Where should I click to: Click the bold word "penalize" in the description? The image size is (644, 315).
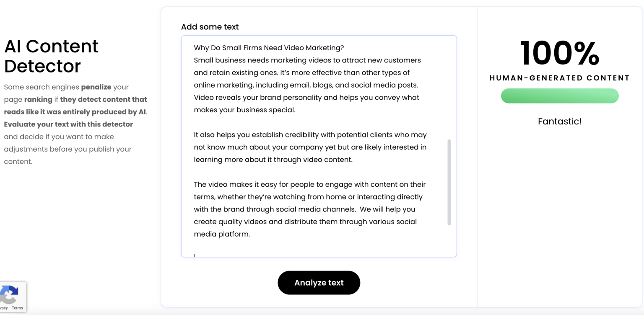pyautogui.click(x=96, y=87)
